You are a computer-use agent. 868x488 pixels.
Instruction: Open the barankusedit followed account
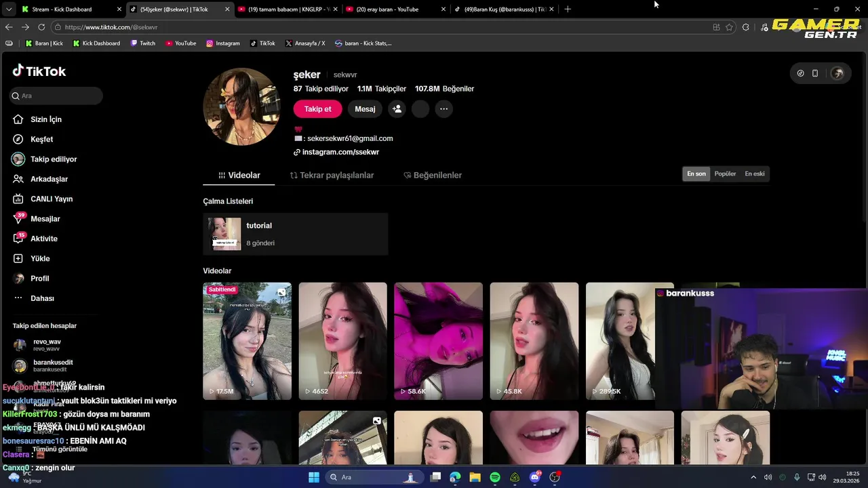(x=43, y=366)
